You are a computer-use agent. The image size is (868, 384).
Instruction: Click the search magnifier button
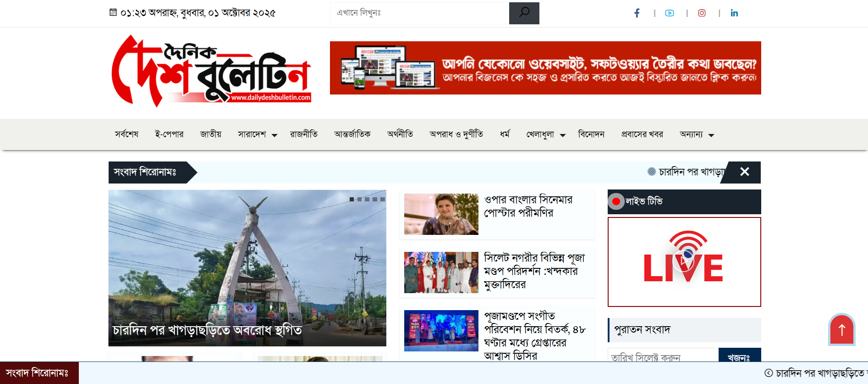(524, 13)
